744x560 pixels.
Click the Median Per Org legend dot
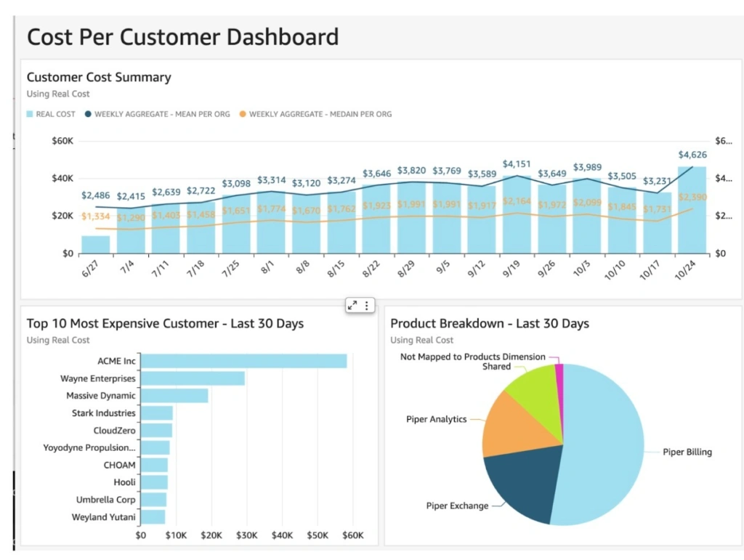point(243,114)
